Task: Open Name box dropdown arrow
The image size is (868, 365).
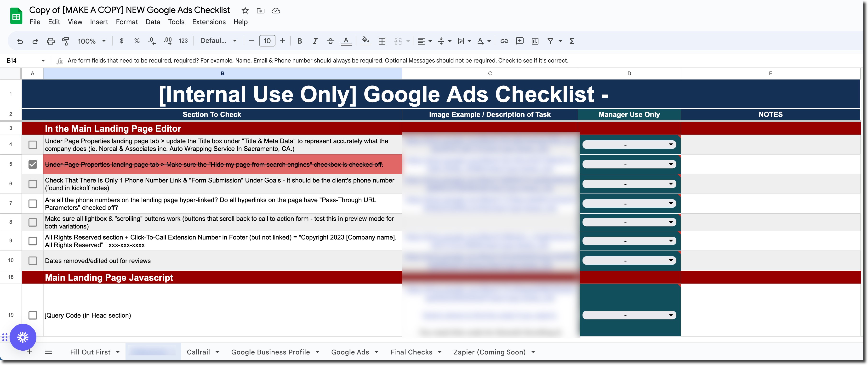Action: pos(43,61)
